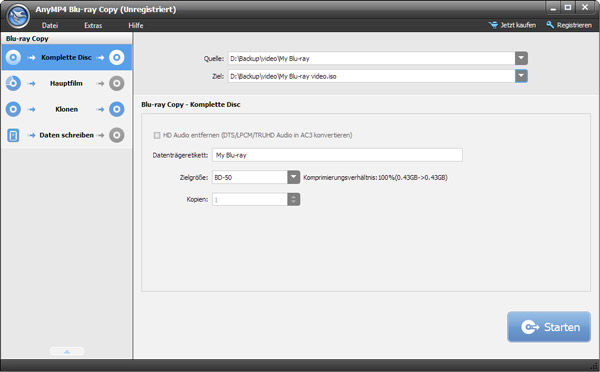Expand the Quelle source dropdown
This screenshot has width=600, height=372.
[x=521, y=59]
